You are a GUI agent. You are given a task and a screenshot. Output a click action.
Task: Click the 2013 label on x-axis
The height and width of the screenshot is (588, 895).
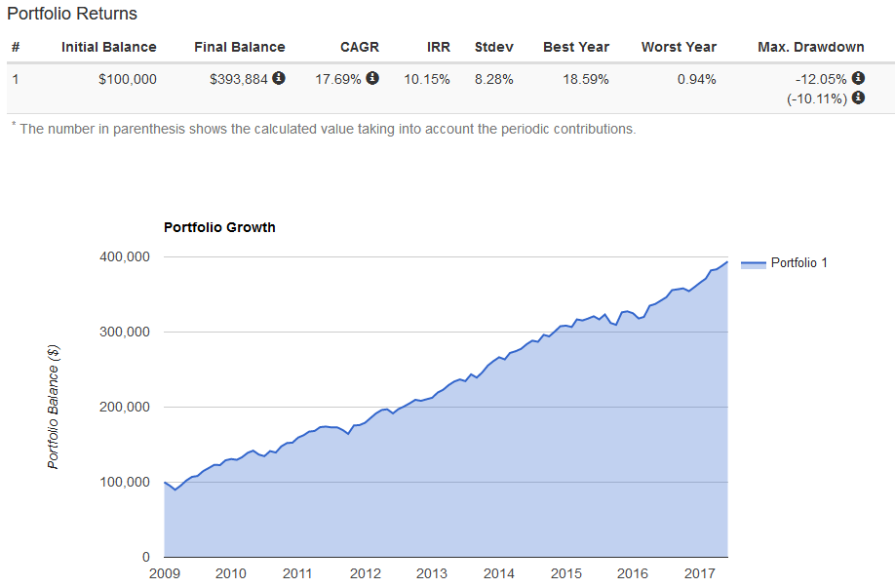[x=432, y=573]
